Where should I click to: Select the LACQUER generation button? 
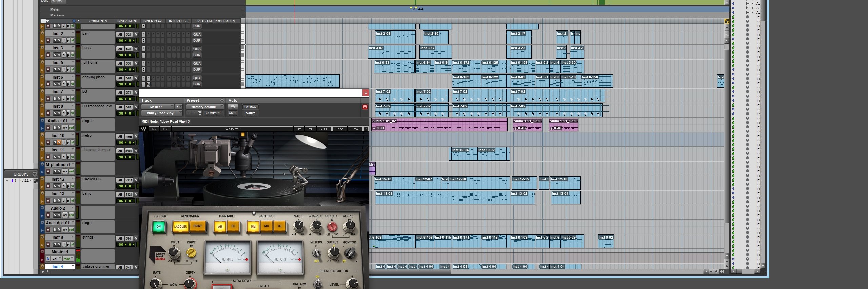(x=180, y=227)
